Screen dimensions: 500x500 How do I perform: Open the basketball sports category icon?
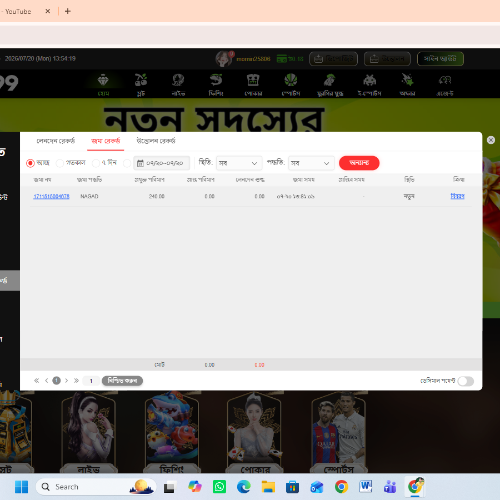291,80
